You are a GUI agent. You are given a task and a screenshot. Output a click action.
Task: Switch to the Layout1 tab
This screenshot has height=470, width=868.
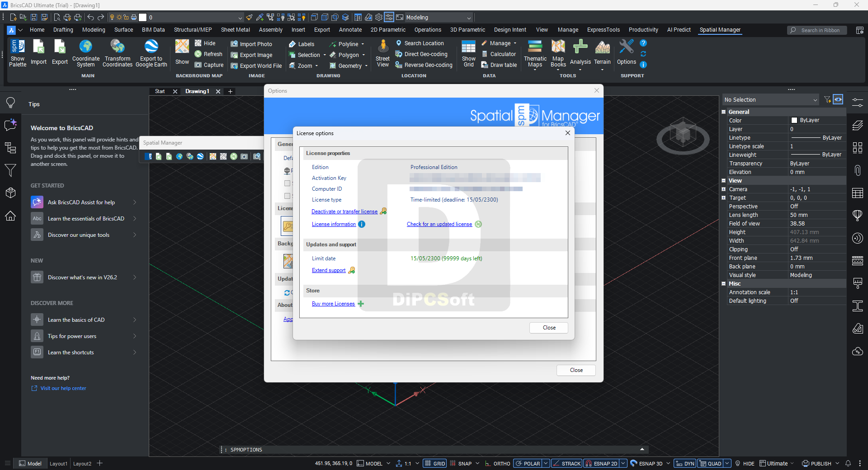tap(58, 463)
